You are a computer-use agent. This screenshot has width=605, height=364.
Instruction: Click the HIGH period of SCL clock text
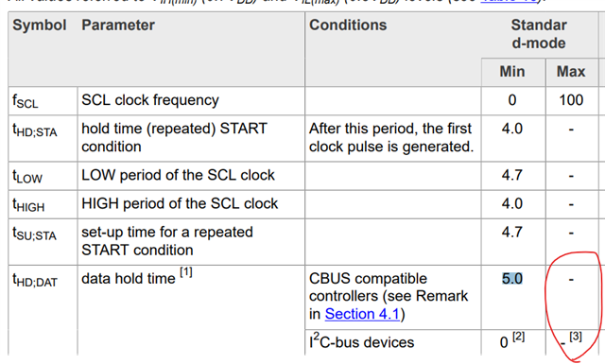(180, 203)
